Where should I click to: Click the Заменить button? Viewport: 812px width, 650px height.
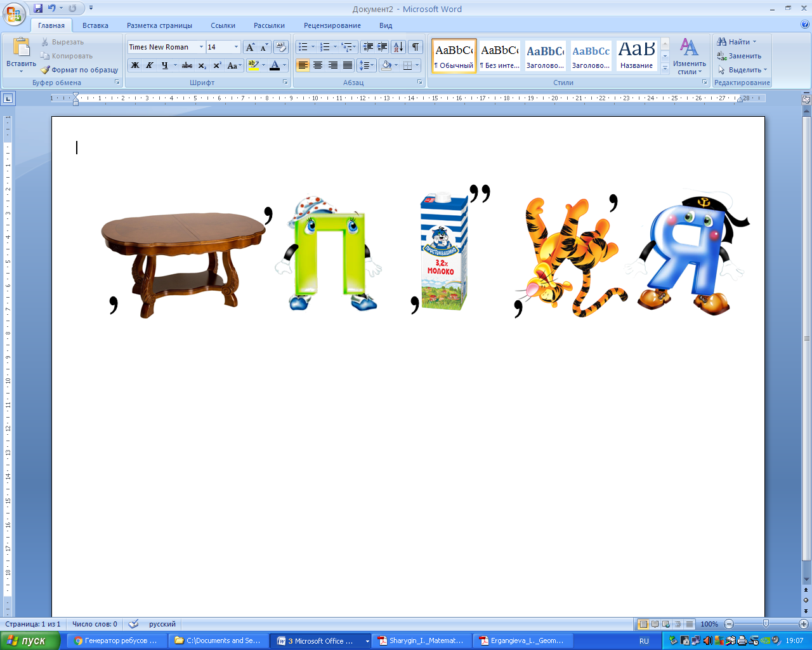click(x=739, y=56)
